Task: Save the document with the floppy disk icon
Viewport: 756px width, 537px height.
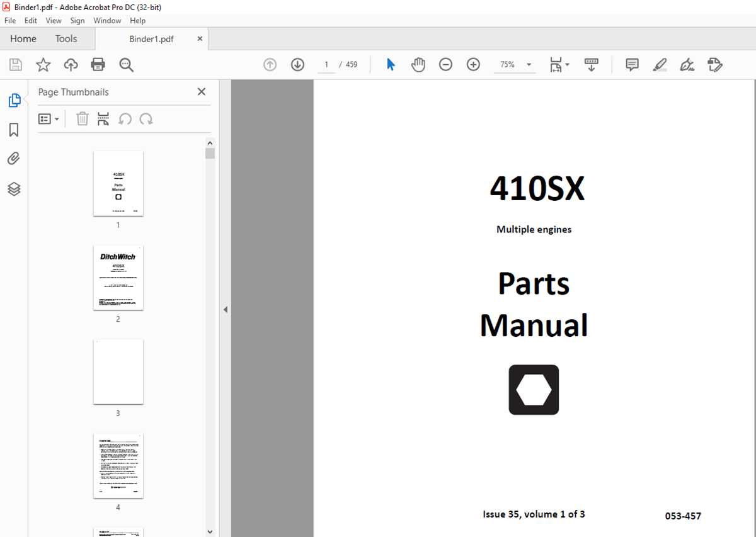Action: click(x=15, y=65)
